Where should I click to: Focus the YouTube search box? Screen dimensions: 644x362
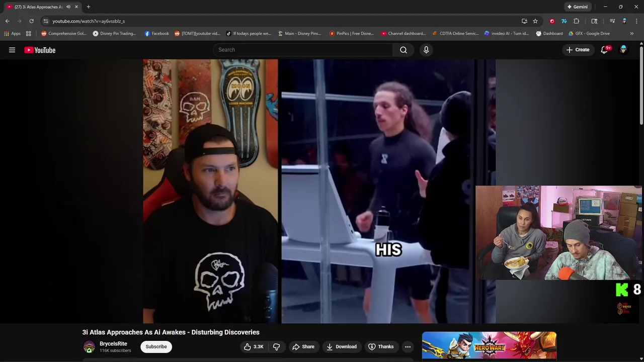pyautogui.click(x=303, y=50)
